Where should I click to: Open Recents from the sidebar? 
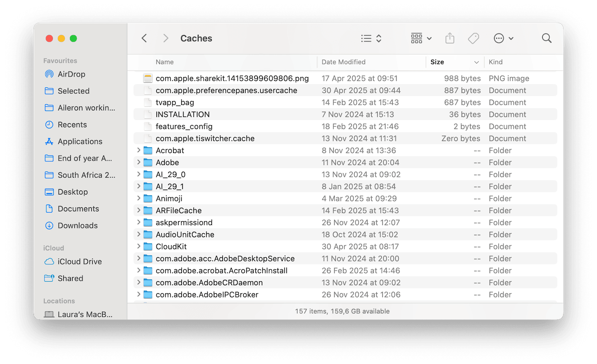pyautogui.click(x=71, y=125)
